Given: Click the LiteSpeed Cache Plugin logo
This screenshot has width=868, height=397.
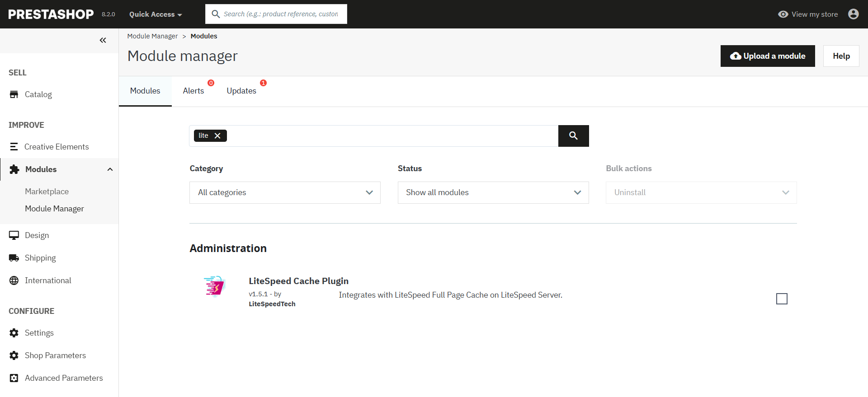Looking at the screenshot, I should pyautogui.click(x=214, y=286).
